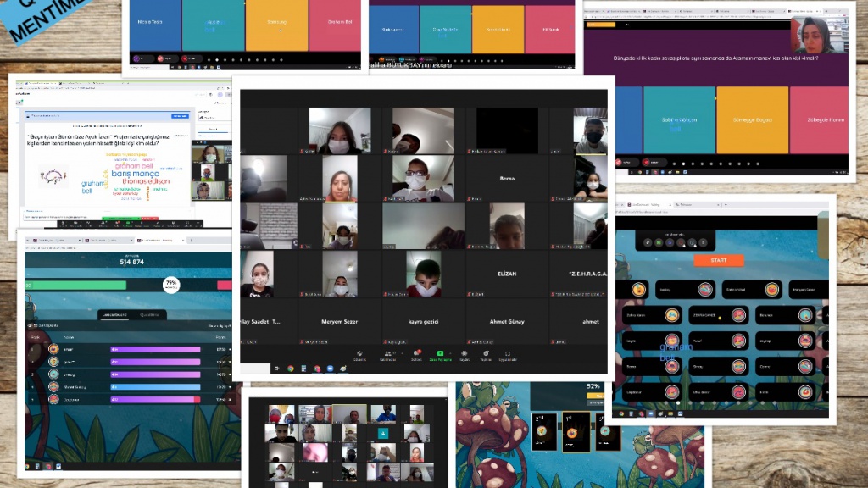Viewport: 868px width, 488px height.
Task: Click the Zoom app icon in the taskbar
Action: click(x=330, y=369)
